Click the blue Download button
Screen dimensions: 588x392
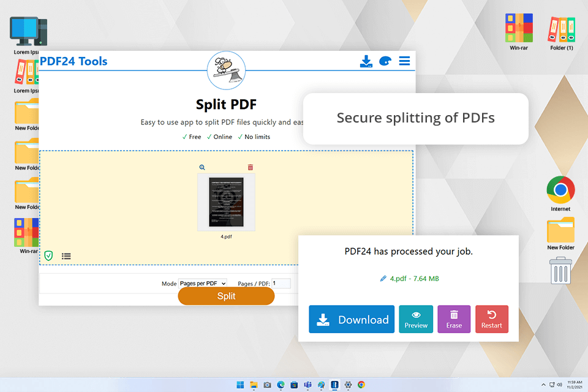(352, 319)
